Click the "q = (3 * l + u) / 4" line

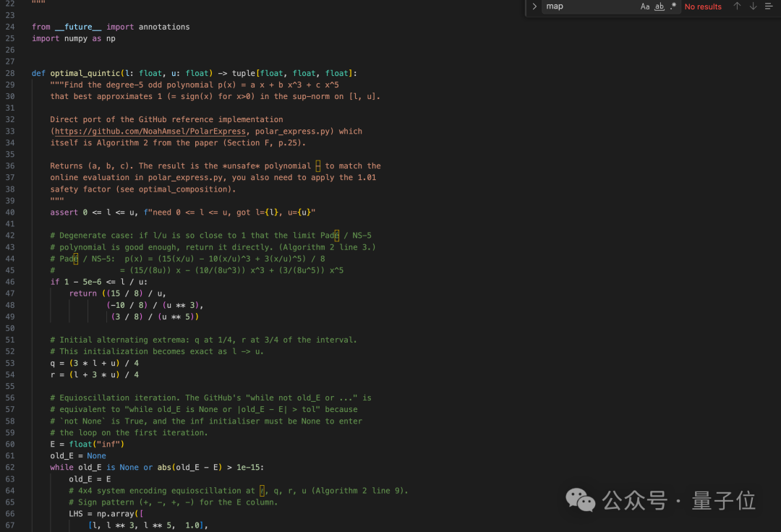click(x=94, y=364)
